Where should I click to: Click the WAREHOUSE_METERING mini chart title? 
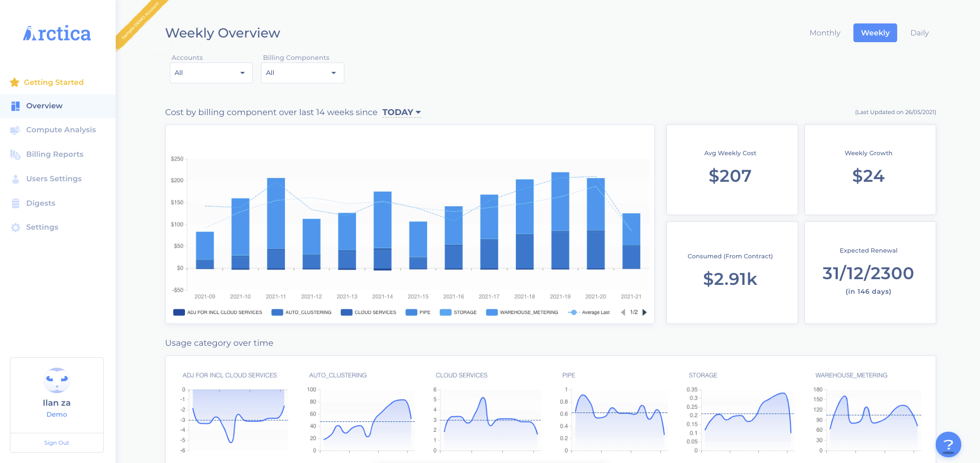(851, 376)
